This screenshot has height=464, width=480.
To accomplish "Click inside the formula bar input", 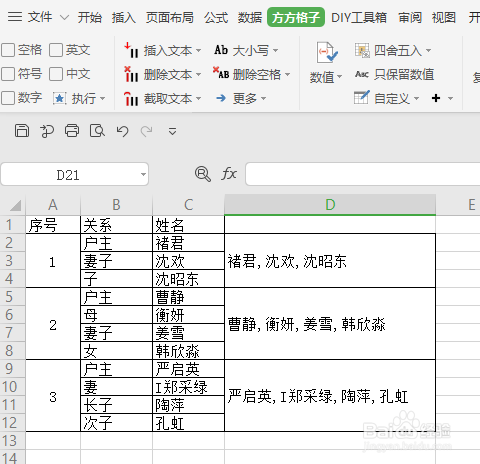I will 363,174.
